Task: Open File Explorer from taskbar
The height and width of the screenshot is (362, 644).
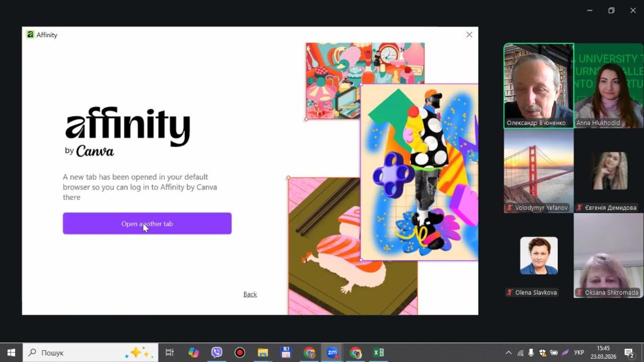Action: pyautogui.click(x=263, y=353)
